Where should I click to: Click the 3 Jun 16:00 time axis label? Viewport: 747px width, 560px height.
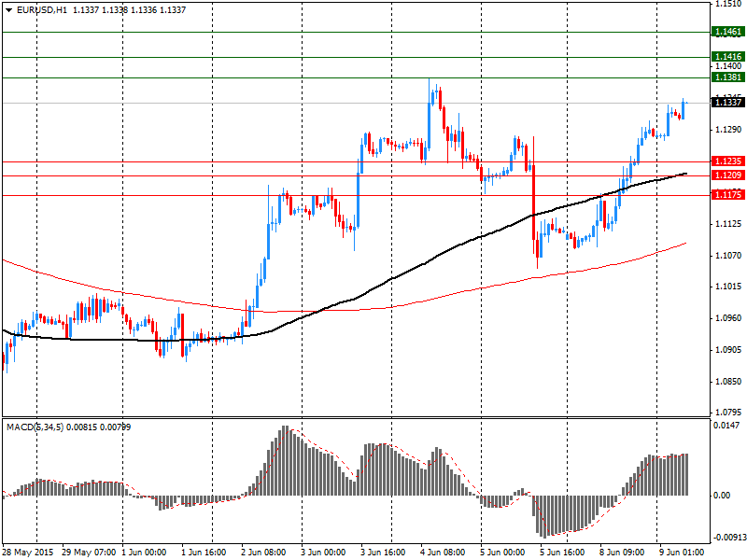[383, 553]
